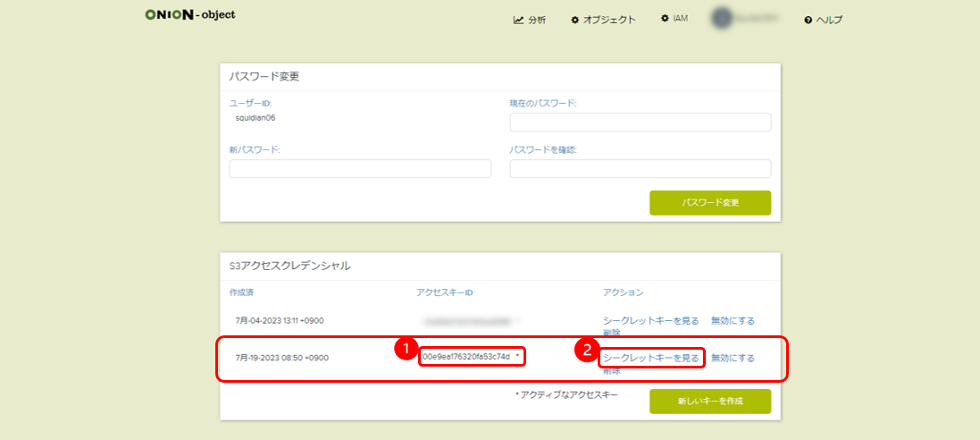Open the IAM menu
This screenshot has width=980, height=440.
(x=680, y=19)
